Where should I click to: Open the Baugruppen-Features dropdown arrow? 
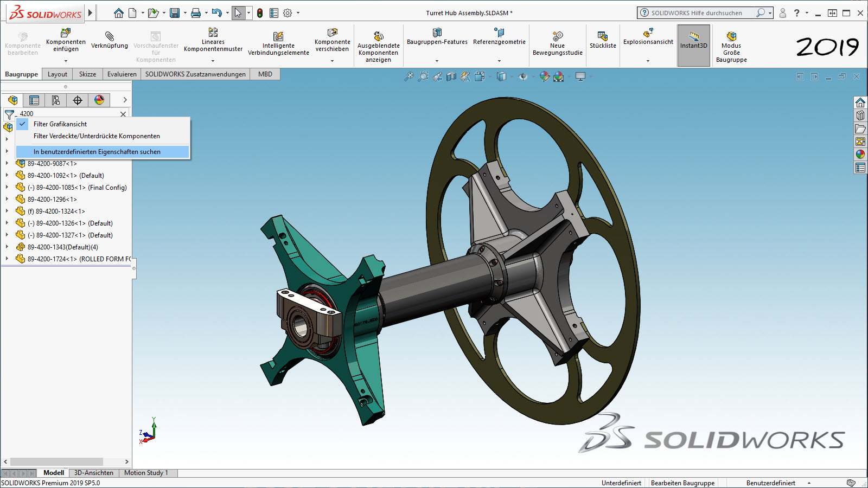(436, 61)
